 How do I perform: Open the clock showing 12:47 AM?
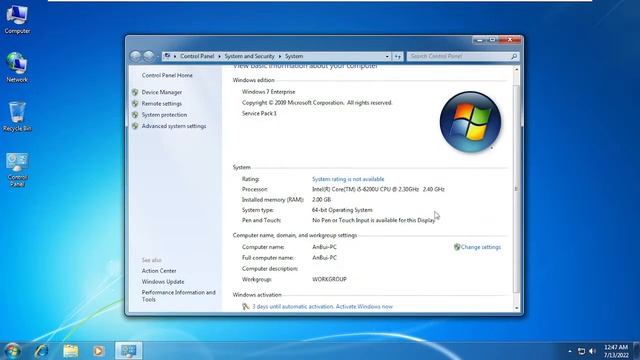coord(616,351)
